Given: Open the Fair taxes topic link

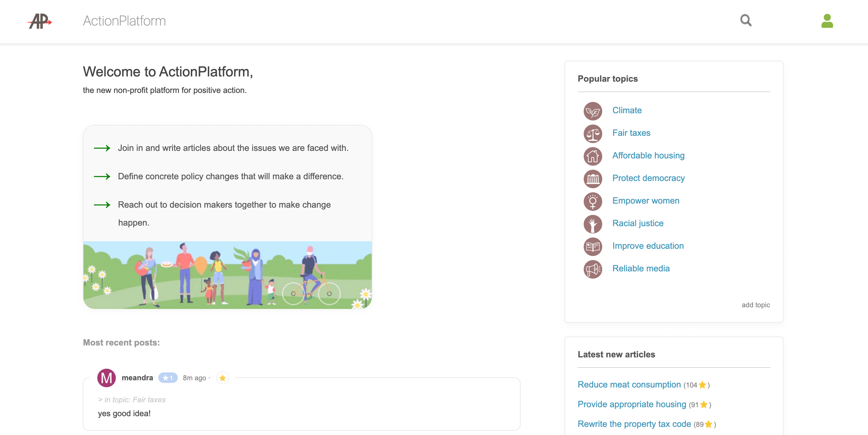Looking at the screenshot, I should click(x=631, y=133).
